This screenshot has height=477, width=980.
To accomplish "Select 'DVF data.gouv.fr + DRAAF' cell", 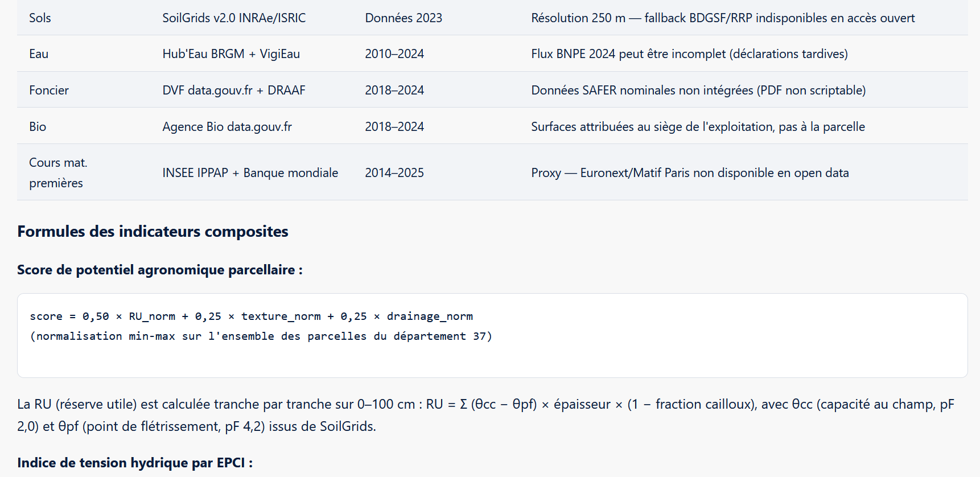I will (234, 90).
